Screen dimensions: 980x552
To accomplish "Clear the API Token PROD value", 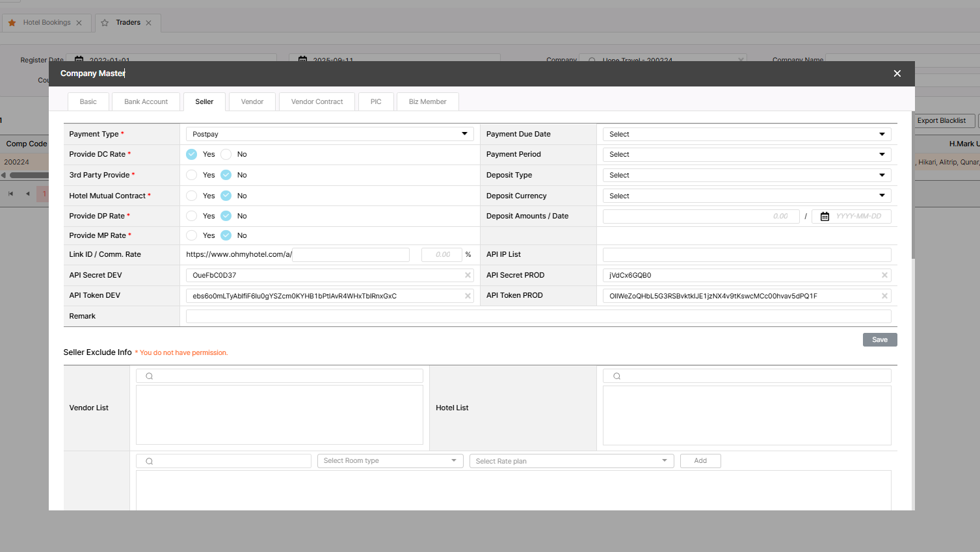I will 884,296.
